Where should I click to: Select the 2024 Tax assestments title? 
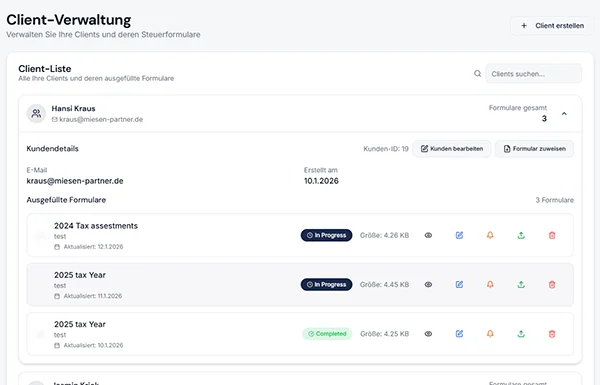[x=96, y=226]
